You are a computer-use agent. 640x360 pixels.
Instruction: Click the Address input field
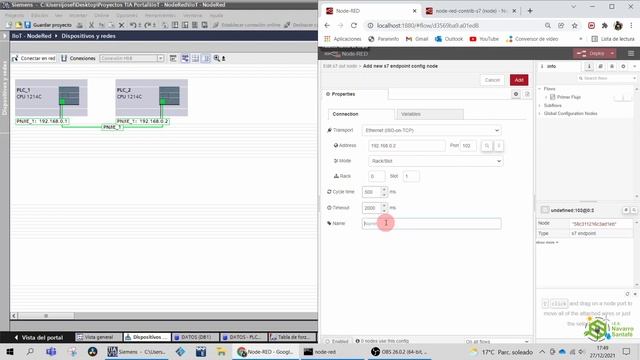407,146
